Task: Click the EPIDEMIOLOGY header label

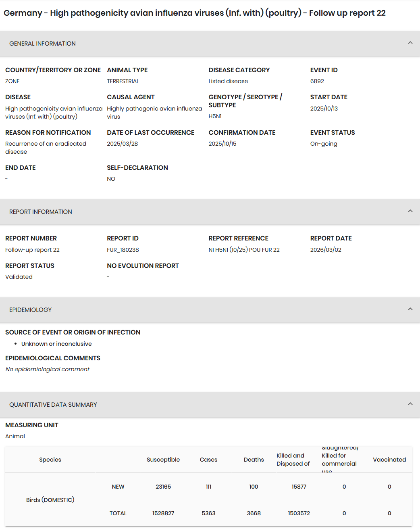Action: pyautogui.click(x=31, y=310)
